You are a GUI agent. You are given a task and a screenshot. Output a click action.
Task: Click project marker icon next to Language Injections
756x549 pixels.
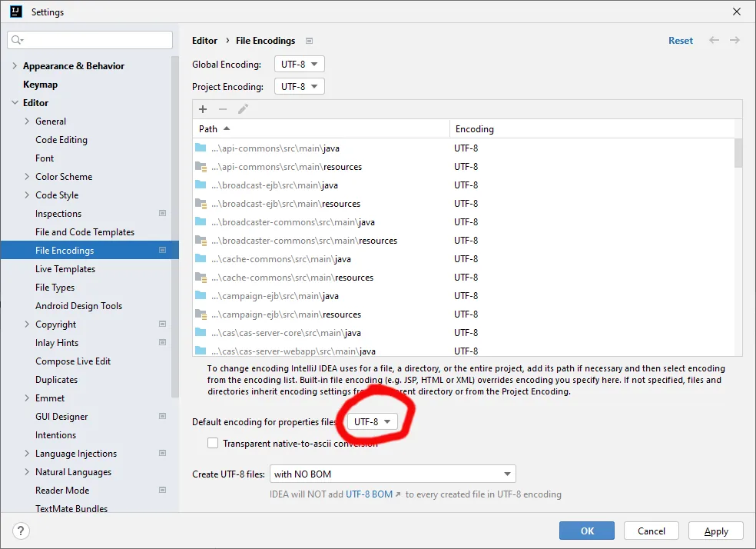click(162, 453)
